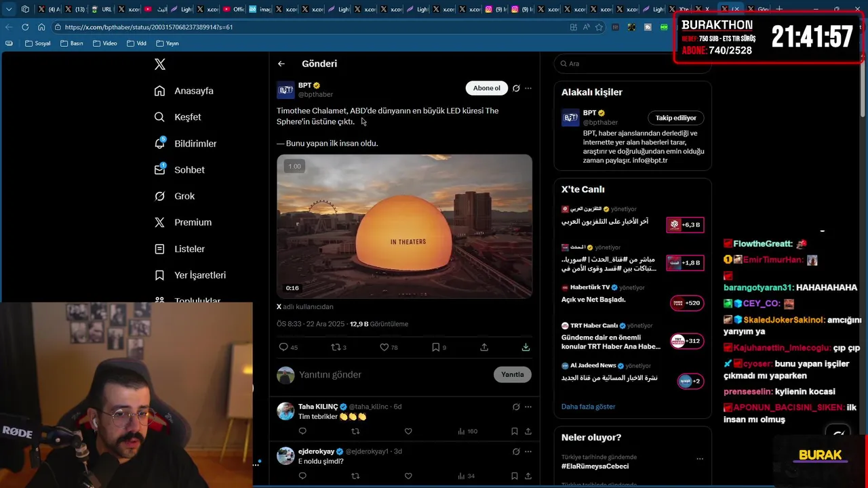Open Taha KILINÇ's profile name

(x=318, y=407)
